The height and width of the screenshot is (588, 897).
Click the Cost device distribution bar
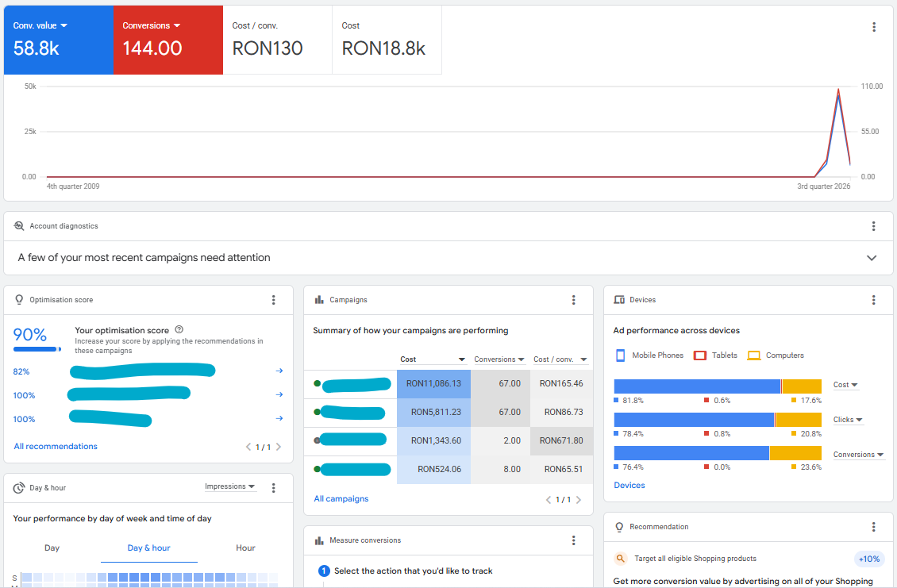coord(718,386)
